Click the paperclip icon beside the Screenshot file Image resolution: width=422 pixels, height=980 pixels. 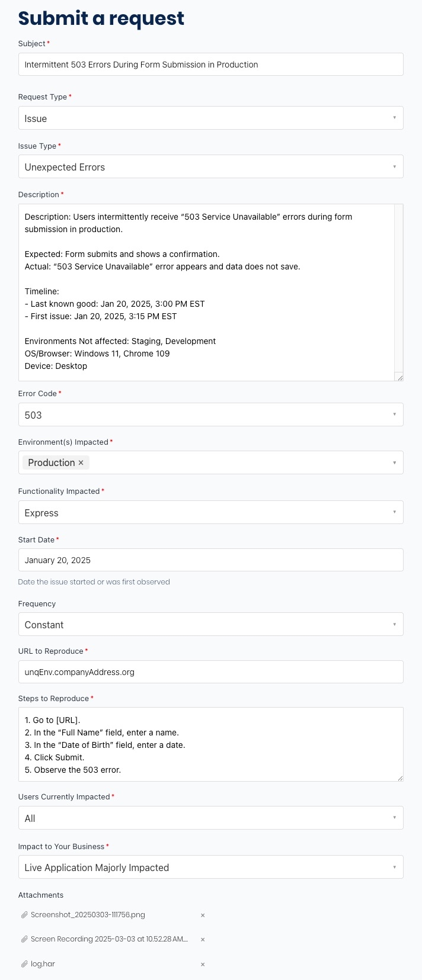pyautogui.click(x=24, y=915)
